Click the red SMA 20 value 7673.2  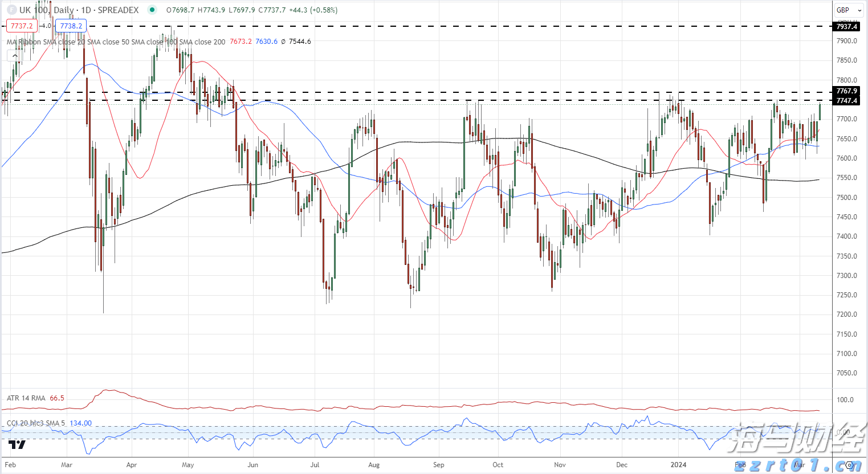point(241,42)
